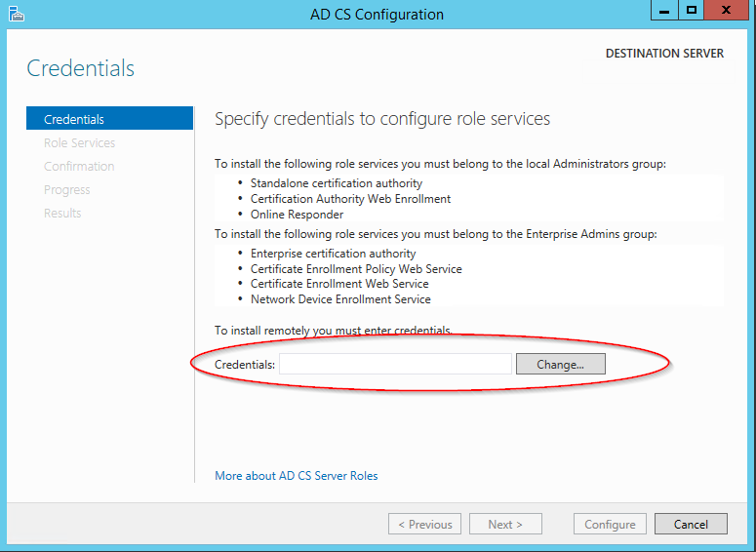The width and height of the screenshot is (756, 552).
Task: Click the Previous button
Action: pyautogui.click(x=424, y=524)
